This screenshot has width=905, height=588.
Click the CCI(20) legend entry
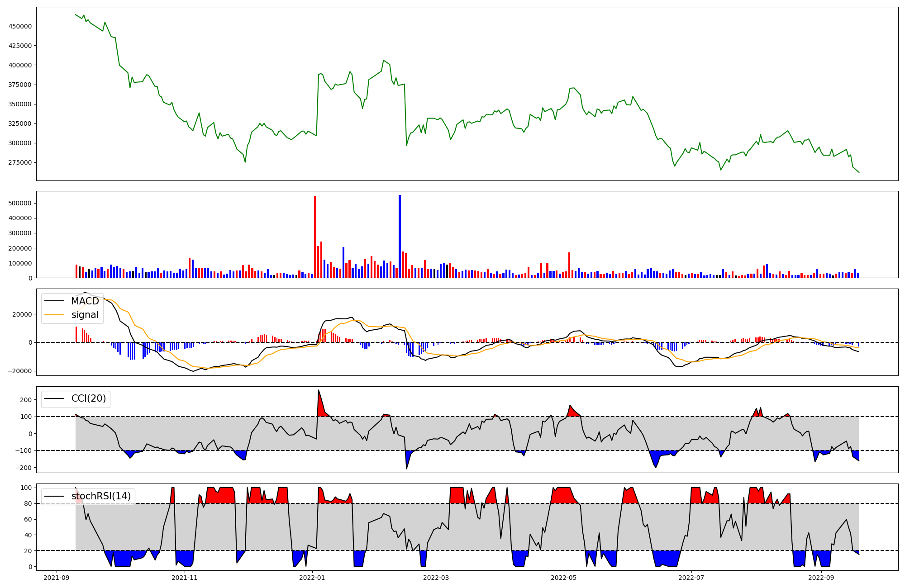point(88,398)
